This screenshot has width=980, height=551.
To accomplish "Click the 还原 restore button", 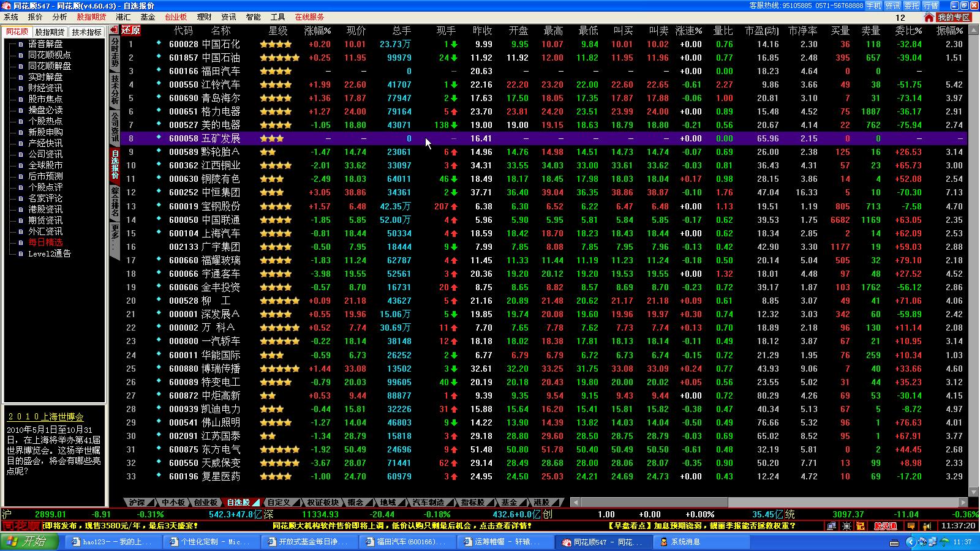I will click(x=131, y=30).
